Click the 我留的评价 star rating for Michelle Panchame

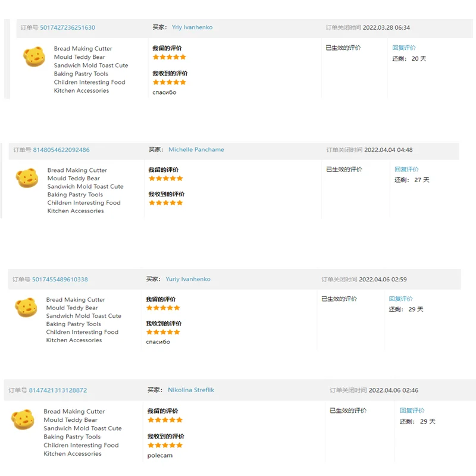tap(165, 178)
